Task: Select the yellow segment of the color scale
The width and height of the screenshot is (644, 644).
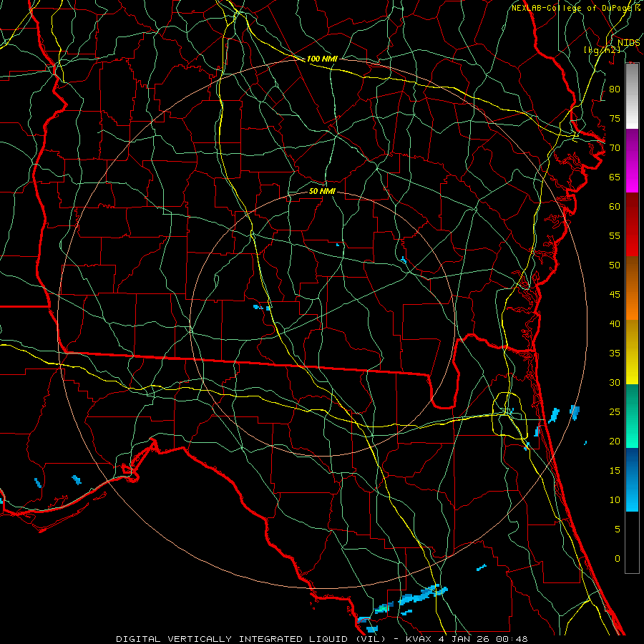Action: pos(632,352)
